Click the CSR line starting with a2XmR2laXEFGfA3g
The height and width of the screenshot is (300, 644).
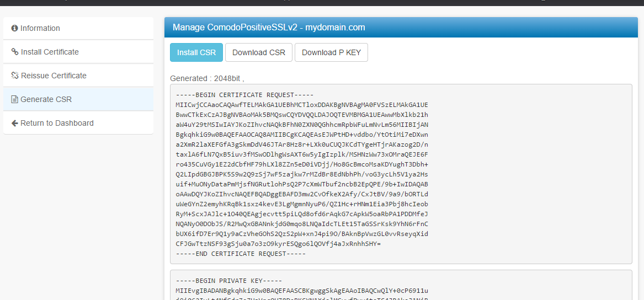pyautogui.click(x=302, y=144)
